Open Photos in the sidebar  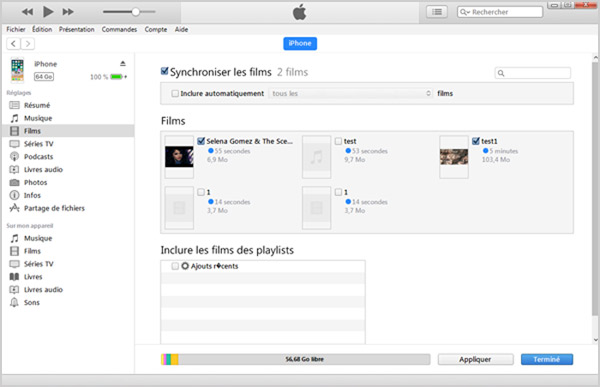pos(35,183)
